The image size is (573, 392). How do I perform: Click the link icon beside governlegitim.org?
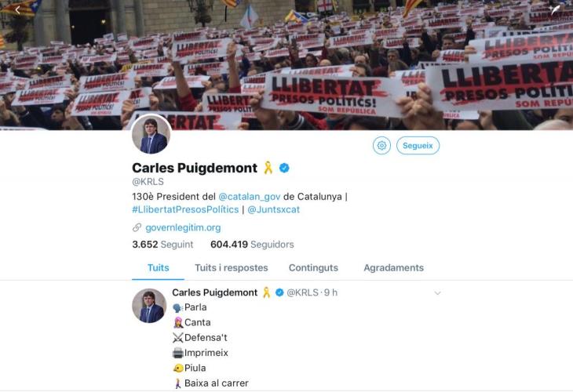pyautogui.click(x=137, y=228)
